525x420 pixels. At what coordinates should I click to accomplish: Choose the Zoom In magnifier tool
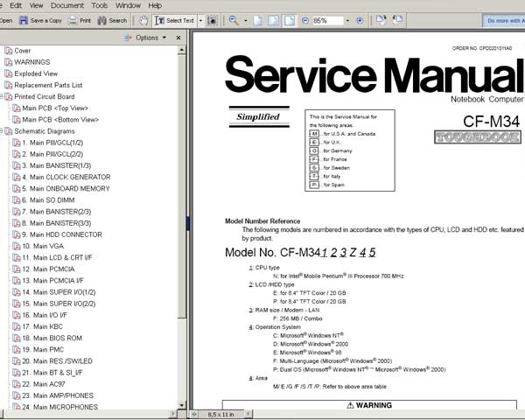coord(234,20)
